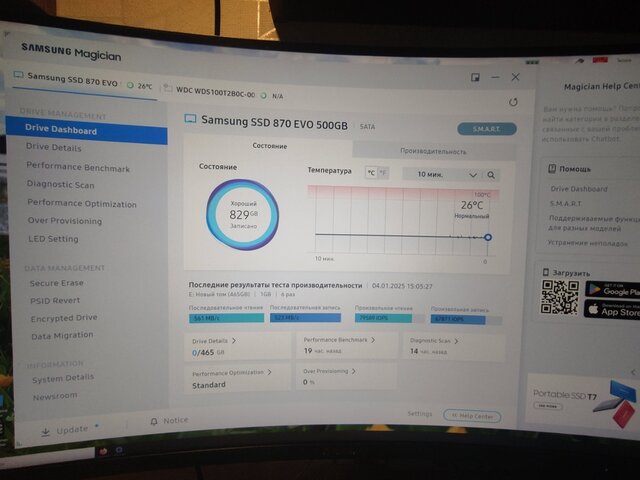Viewport: 640px width, 480px height.
Task: Open the Google Play store badge
Action: [612, 289]
